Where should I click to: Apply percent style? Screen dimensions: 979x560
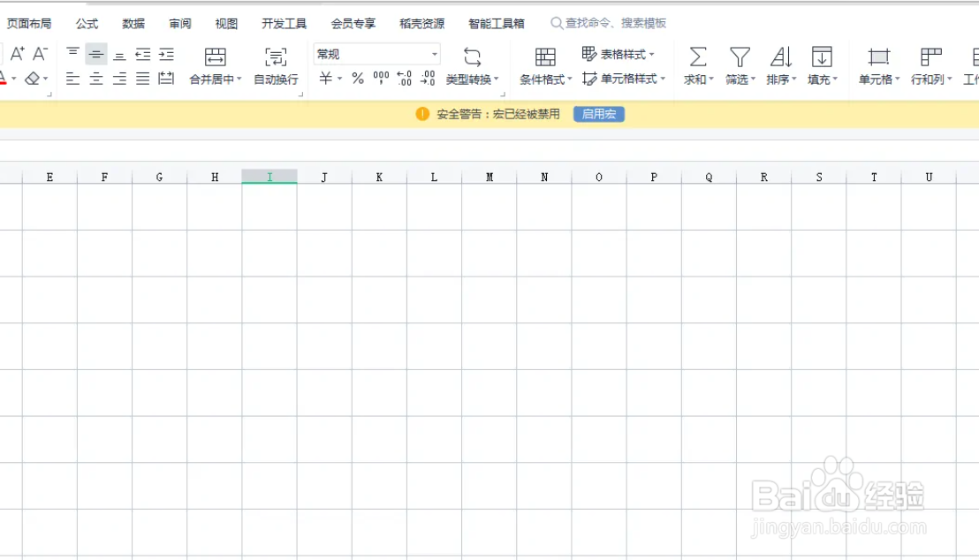[358, 79]
